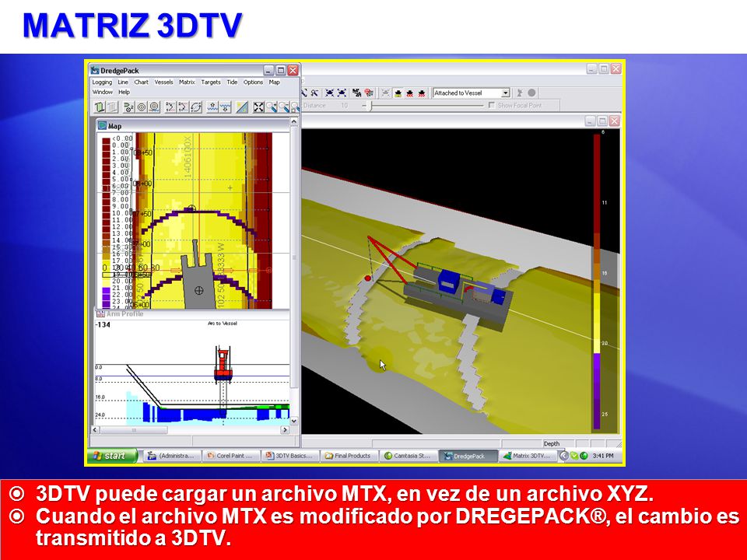Screen dimensions: 747x560
Task: Click the gray dredge vessel on the map
Action: [197, 281]
